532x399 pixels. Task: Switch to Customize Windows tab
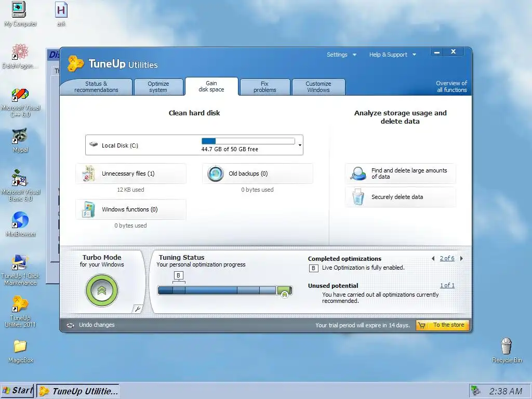point(318,87)
